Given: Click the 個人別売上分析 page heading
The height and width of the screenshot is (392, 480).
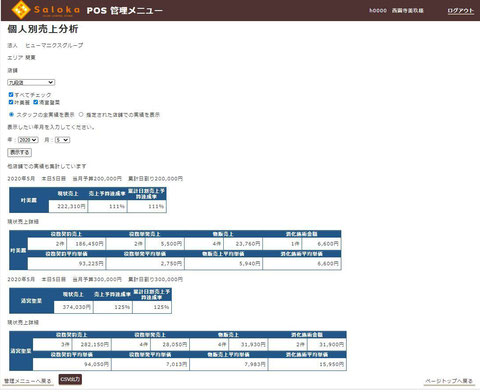Looking at the screenshot, I should tap(43, 29).
